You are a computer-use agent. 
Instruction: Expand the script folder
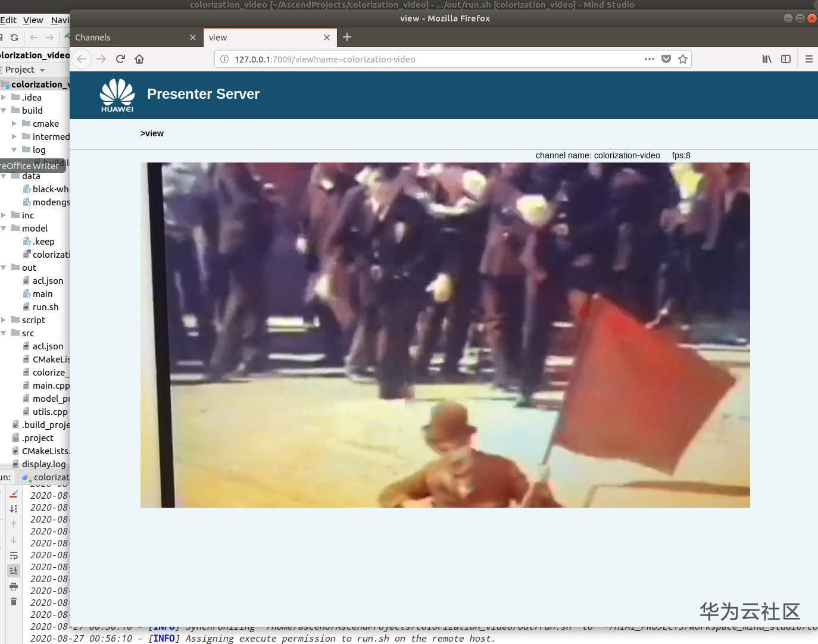coord(4,320)
